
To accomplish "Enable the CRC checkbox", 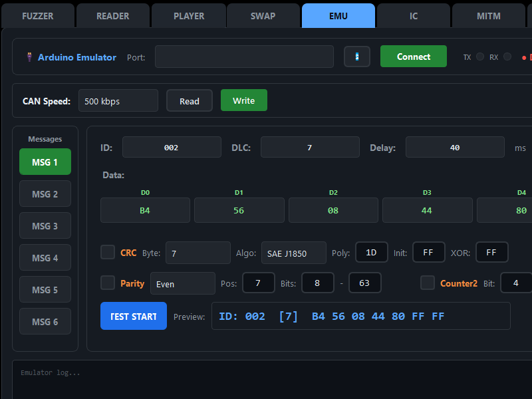I will coord(108,252).
